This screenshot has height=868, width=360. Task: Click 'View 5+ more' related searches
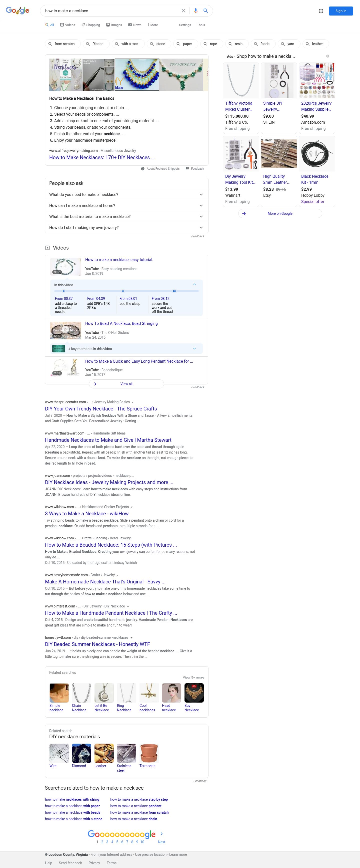point(193,677)
